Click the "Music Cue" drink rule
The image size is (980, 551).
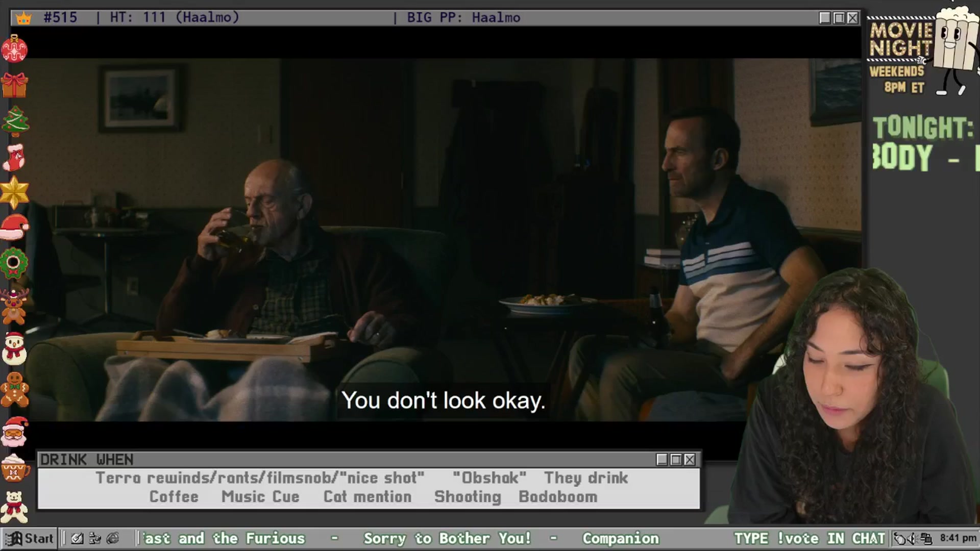click(x=260, y=497)
